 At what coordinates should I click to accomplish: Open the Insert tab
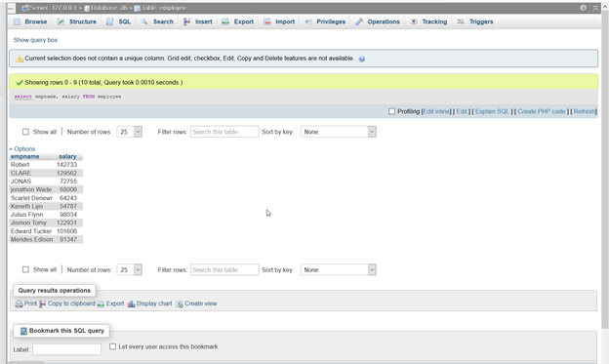pos(198,21)
